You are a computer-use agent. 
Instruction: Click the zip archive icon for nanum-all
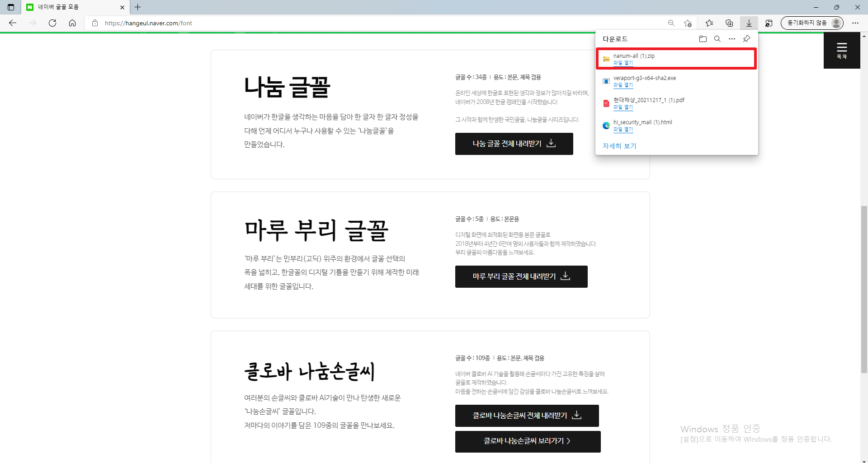click(606, 59)
